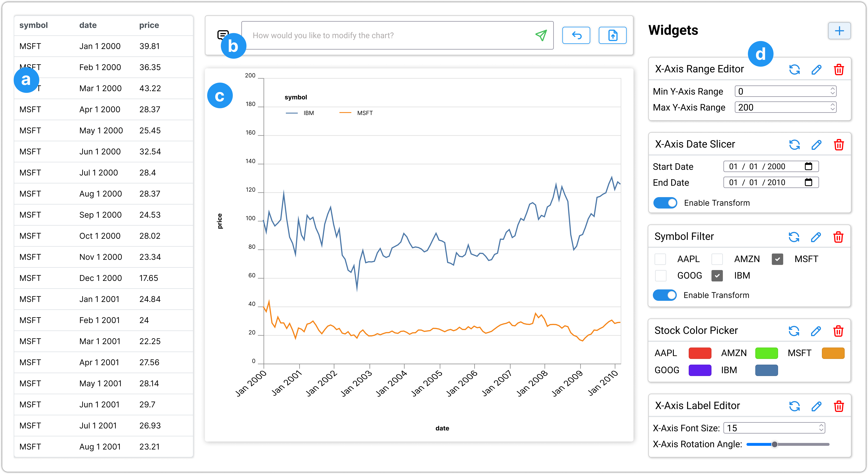Open calendar picker for Start Date
Image resolution: width=868 pixels, height=474 pixels.
808,166
